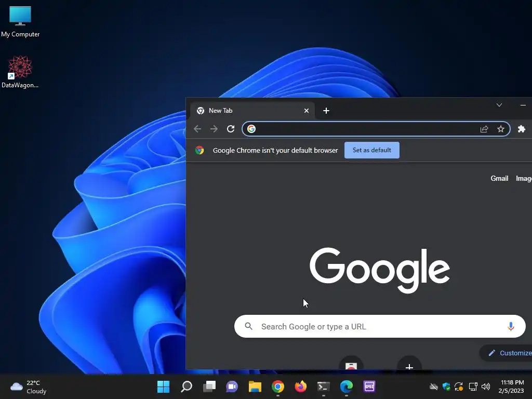532x399 pixels.
Task: Bookmark this tab with star icon
Action: pyautogui.click(x=501, y=129)
